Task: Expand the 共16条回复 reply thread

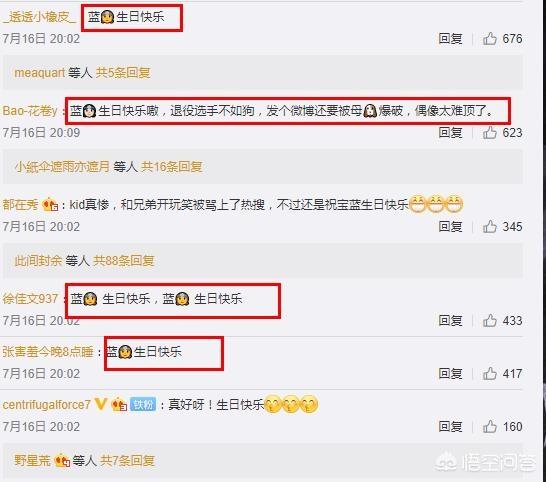Action: pos(171,167)
